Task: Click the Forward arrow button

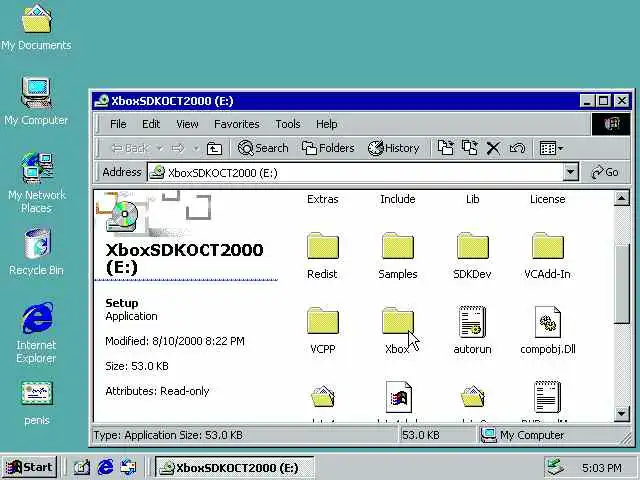Action: tap(178, 148)
